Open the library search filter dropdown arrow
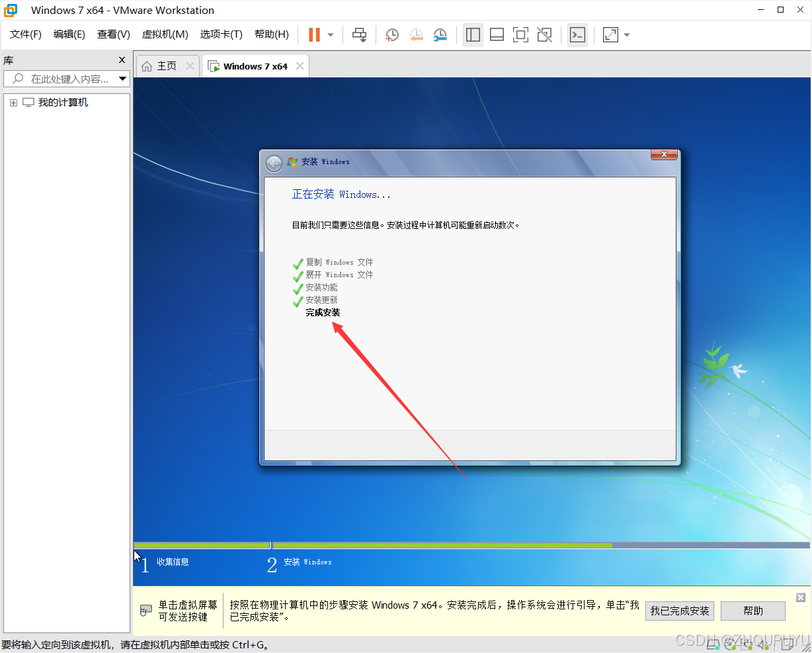 click(122, 79)
